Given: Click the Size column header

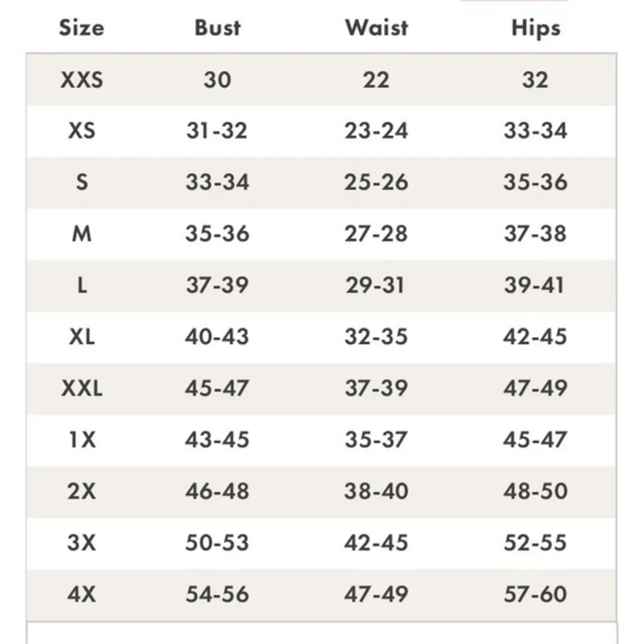Looking at the screenshot, I should click(81, 28).
